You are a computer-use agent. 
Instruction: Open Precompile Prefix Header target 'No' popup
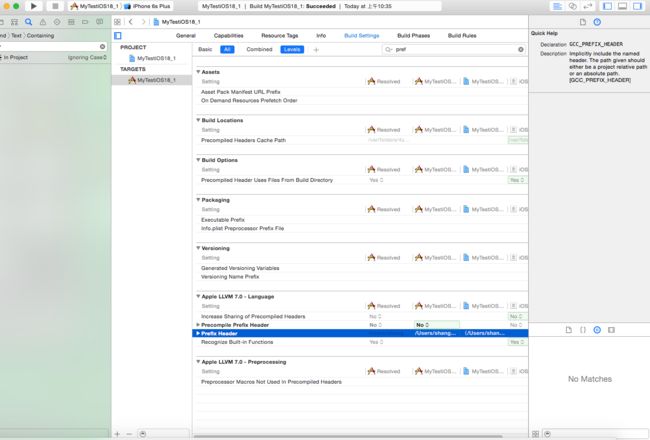[437, 325]
